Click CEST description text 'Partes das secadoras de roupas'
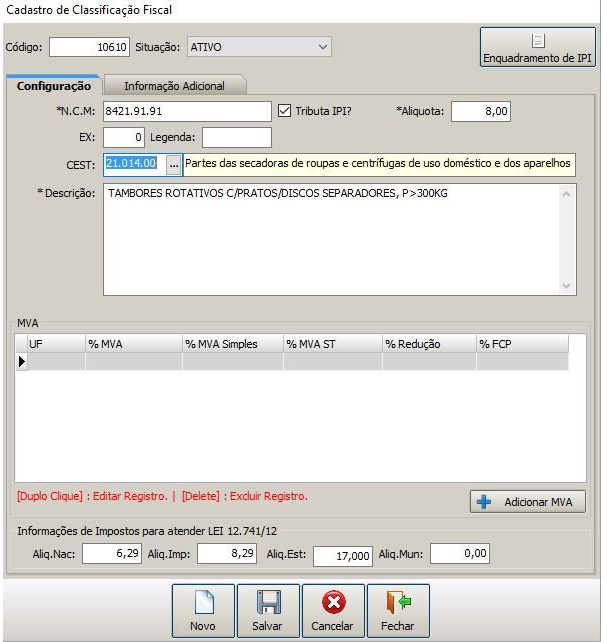This screenshot has width=603, height=642. pyautogui.click(x=262, y=163)
